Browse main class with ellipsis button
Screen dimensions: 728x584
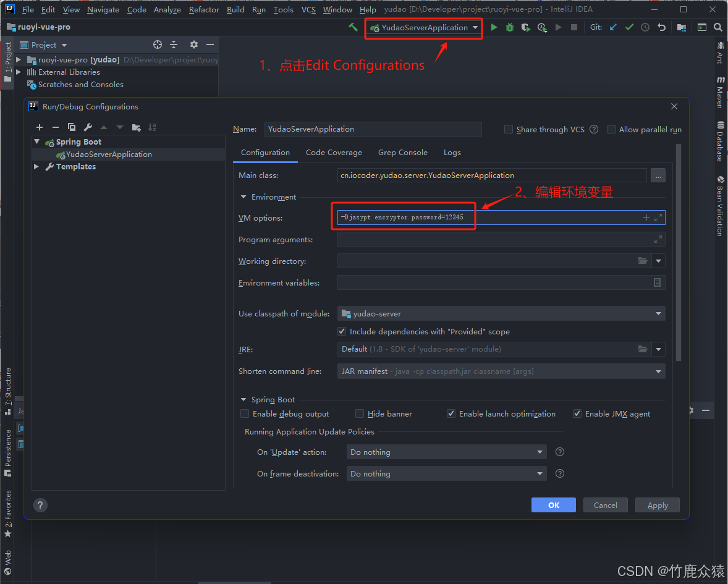pyautogui.click(x=658, y=176)
